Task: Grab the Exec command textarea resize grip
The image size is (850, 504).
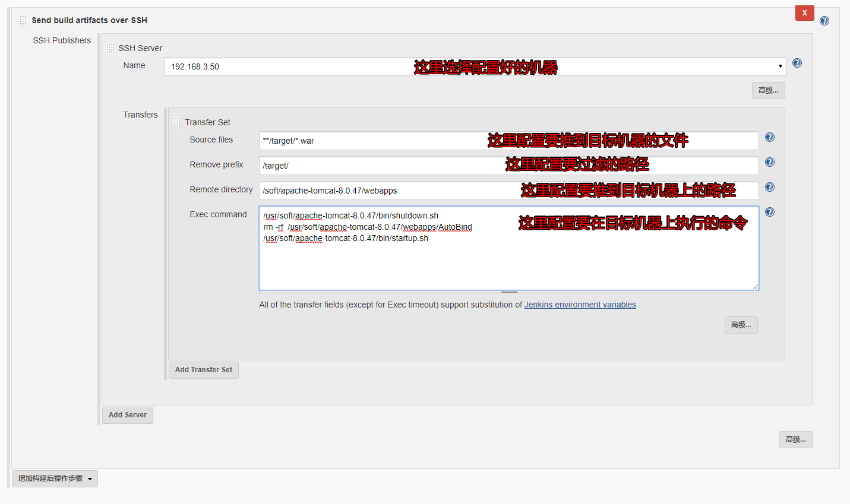Action: click(755, 286)
